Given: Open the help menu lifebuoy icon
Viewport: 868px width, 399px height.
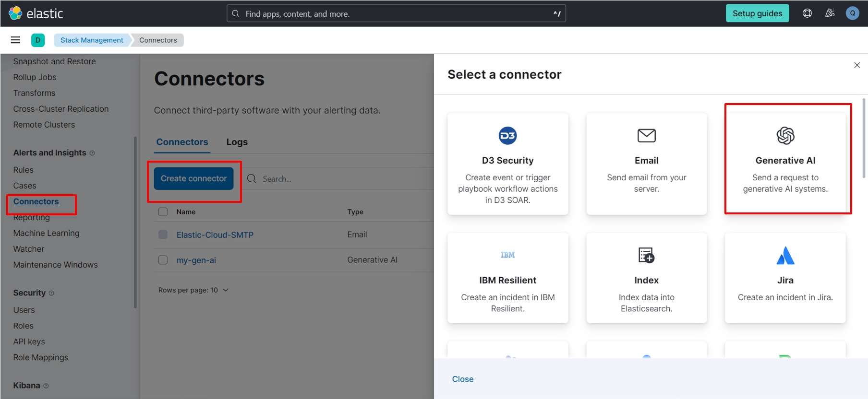Looking at the screenshot, I should tap(808, 13).
